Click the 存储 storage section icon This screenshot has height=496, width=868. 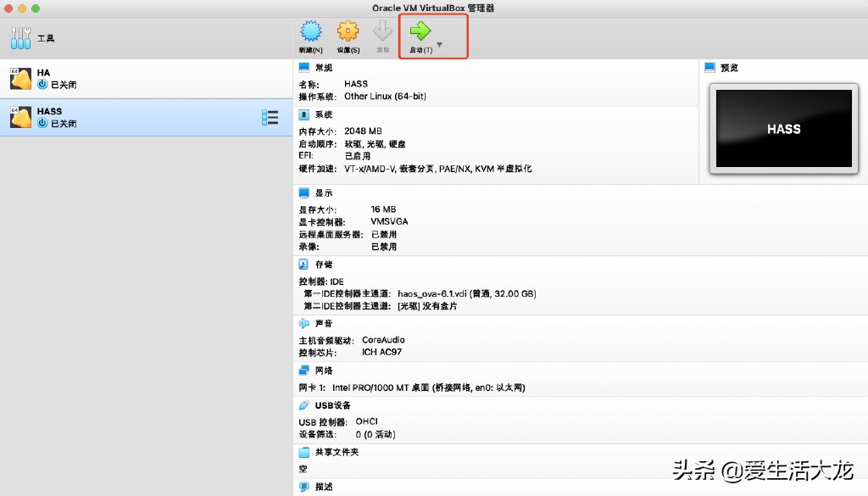304,264
